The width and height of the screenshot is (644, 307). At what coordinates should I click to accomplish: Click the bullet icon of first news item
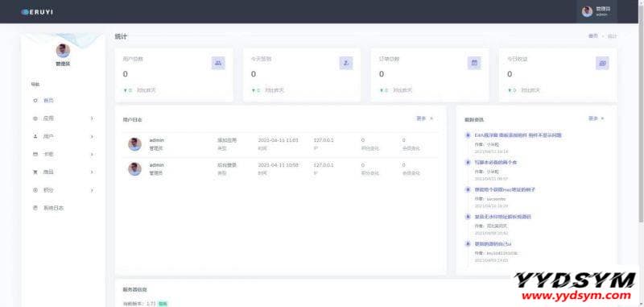(x=468, y=135)
